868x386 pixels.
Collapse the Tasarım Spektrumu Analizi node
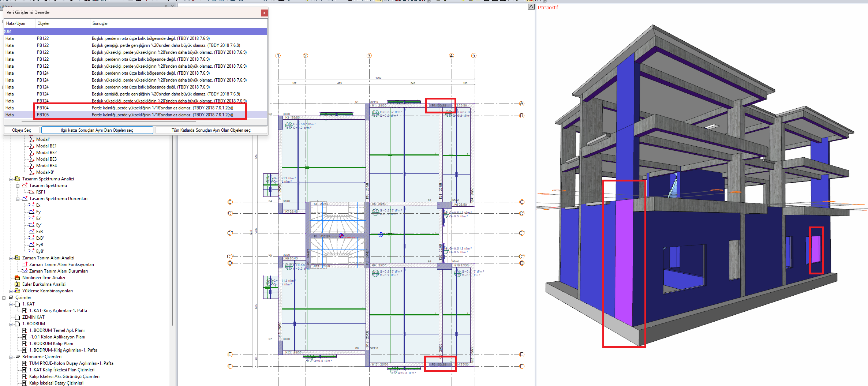click(x=11, y=179)
